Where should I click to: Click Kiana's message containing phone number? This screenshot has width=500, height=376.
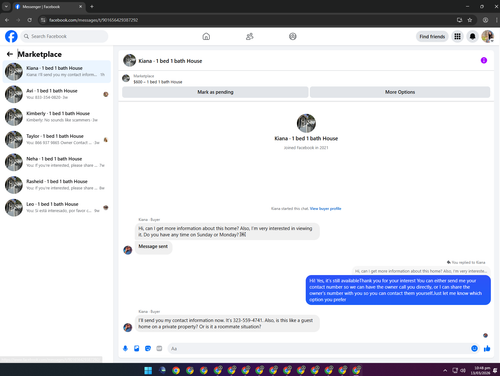[x=227, y=323]
